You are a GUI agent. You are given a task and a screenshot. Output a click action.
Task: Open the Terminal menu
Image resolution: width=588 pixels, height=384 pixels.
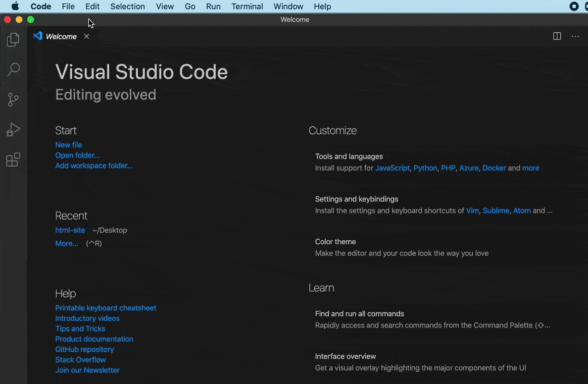247,6
